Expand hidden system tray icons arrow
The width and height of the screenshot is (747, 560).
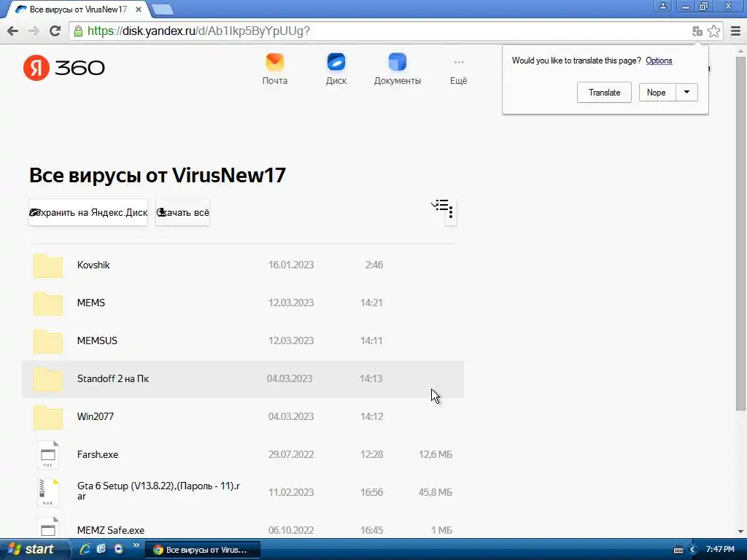click(x=692, y=550)
